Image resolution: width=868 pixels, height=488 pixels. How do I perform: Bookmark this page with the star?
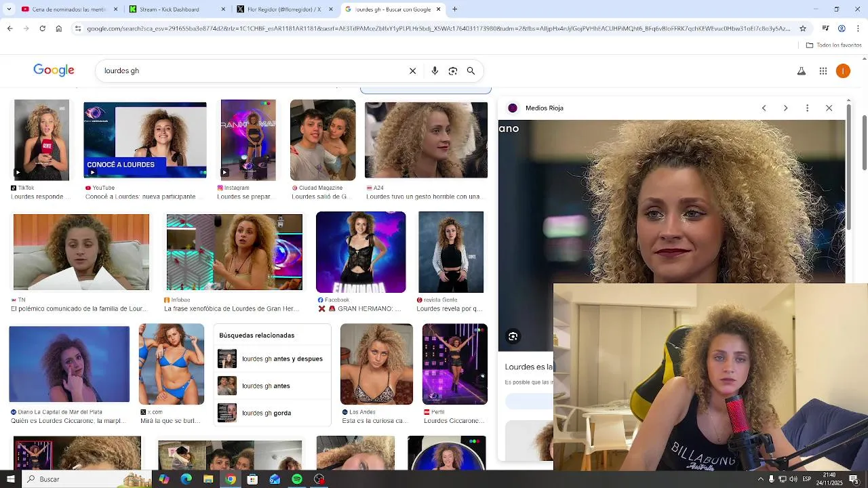point(803,28)
